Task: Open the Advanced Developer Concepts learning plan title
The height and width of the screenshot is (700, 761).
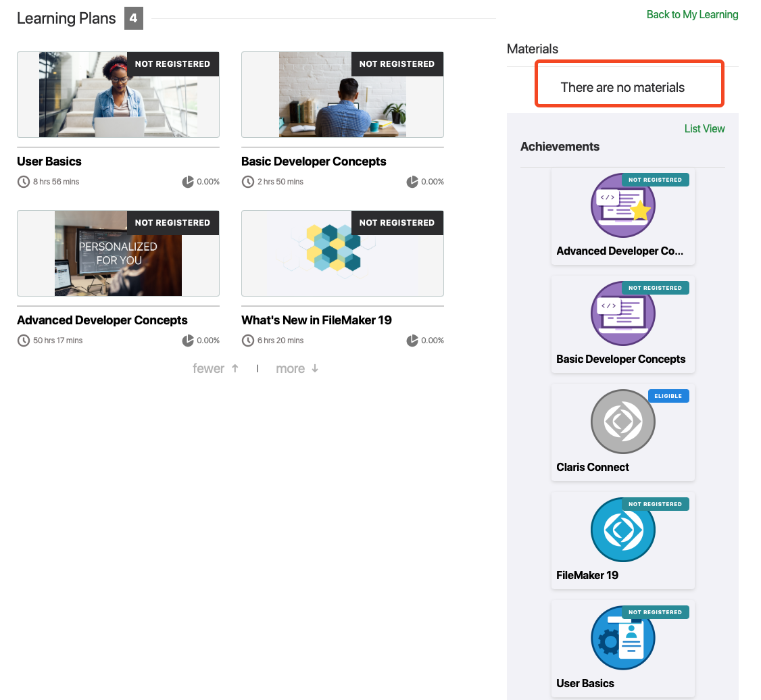Action: coord(102,320)
